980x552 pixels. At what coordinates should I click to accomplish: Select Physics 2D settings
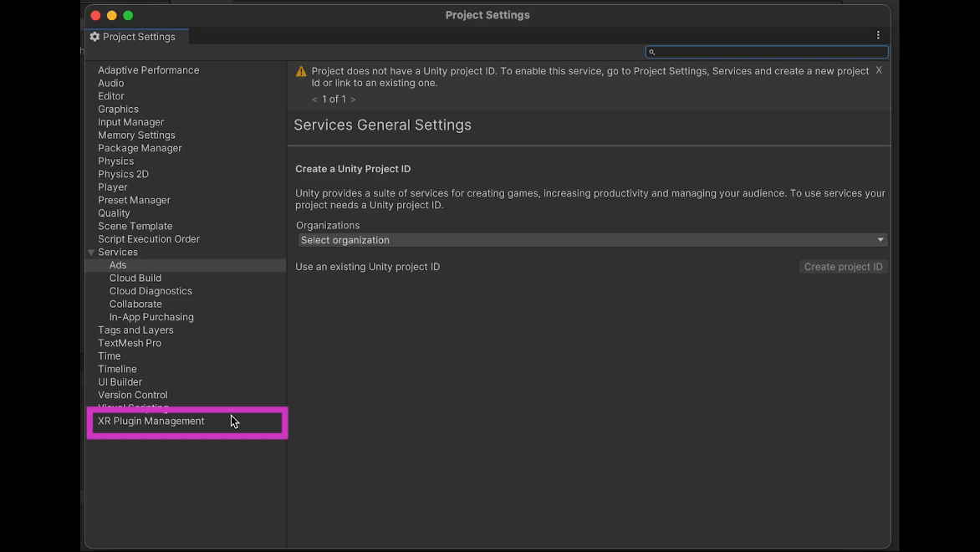click(123, 175)
